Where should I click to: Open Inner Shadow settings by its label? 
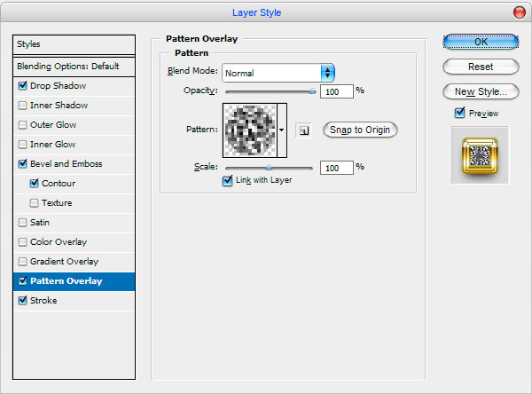click(59, 106)
